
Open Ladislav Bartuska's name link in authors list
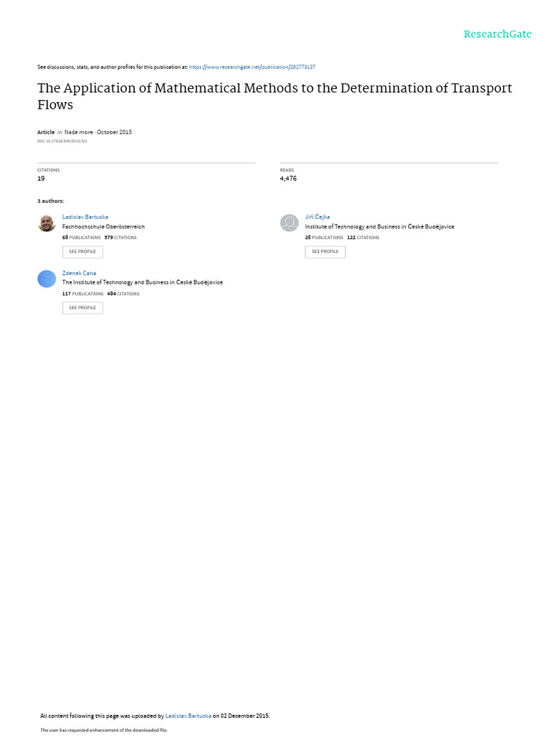tap(85, 217)
